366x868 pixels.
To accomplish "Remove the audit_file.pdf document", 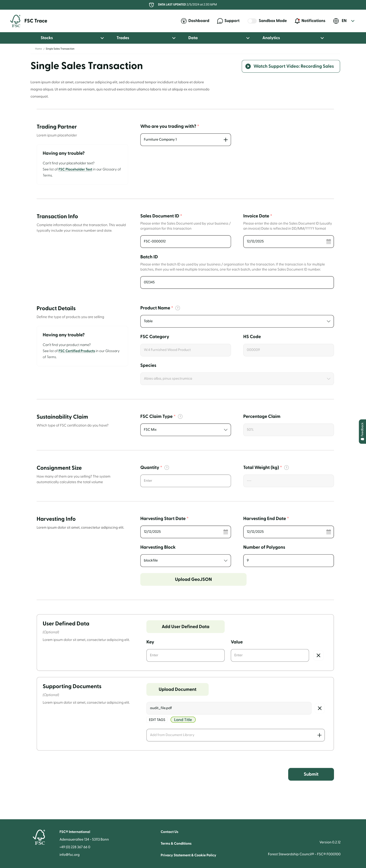I will point(319,708).
